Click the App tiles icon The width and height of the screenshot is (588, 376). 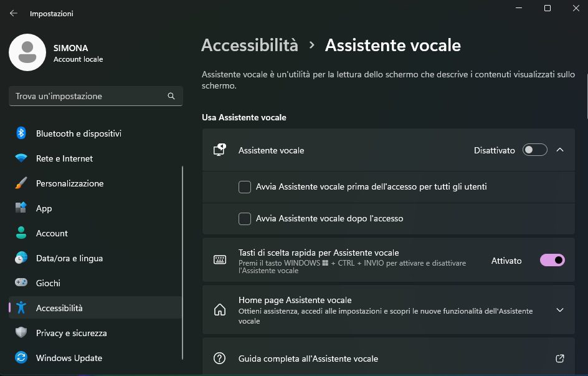tap(21, 208)
